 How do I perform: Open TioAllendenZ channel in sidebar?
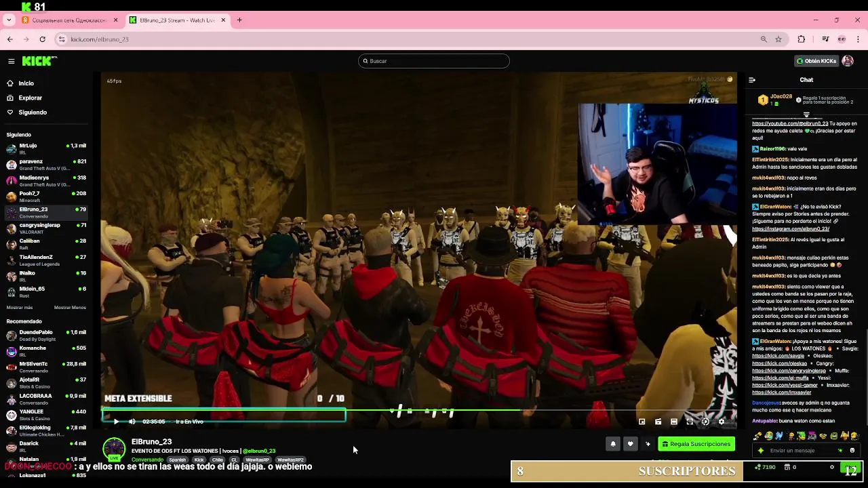46,260
